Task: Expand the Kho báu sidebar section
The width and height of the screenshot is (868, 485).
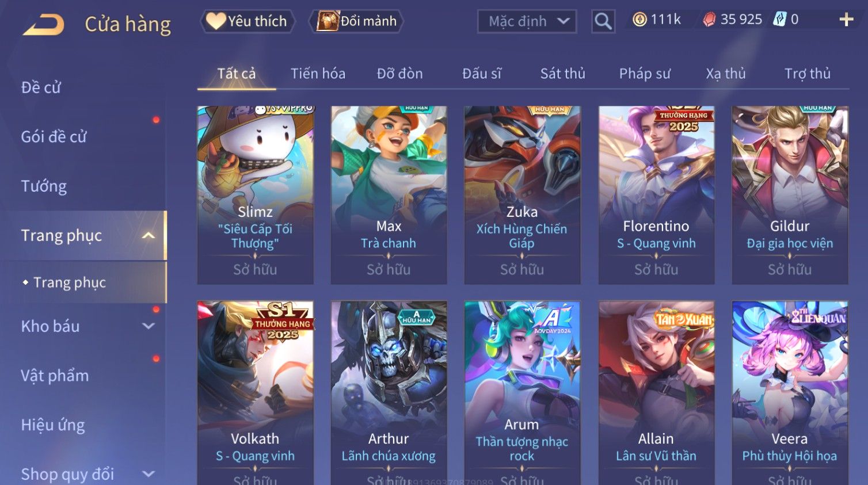Action: click(149, 326)
